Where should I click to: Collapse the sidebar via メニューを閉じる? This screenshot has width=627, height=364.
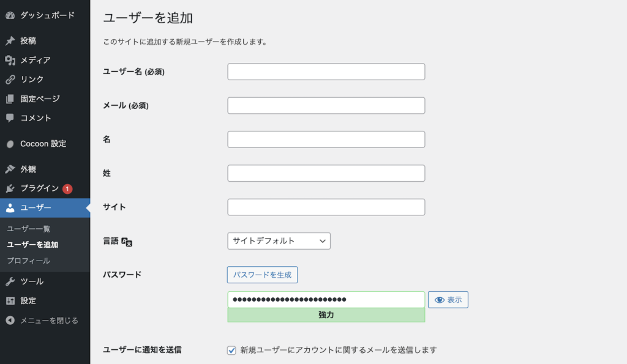10,320
